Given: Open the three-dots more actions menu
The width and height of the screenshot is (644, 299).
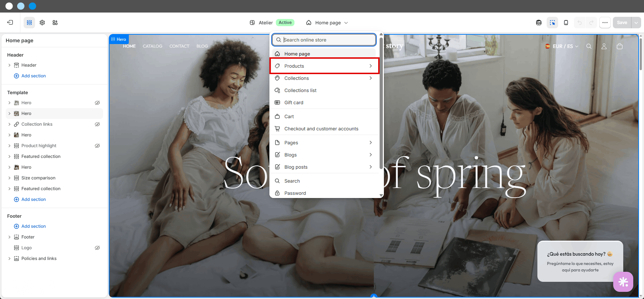Looking at the screenshot, I should 605,23.
